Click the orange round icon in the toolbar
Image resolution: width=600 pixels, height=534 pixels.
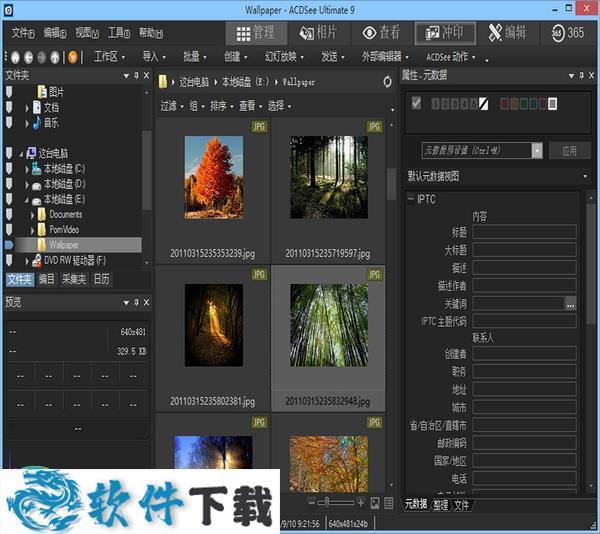point(73,57)
